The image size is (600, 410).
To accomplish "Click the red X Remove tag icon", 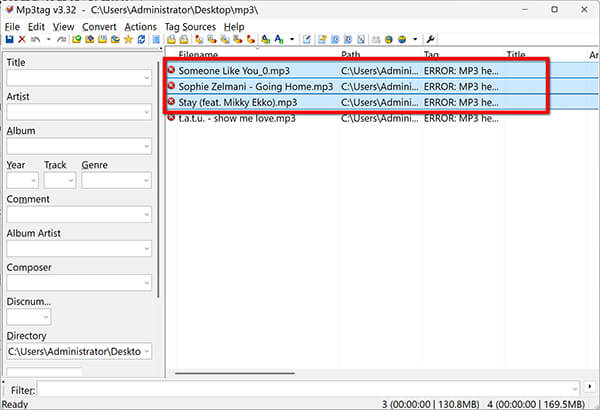I will click(x=22, y=39).
